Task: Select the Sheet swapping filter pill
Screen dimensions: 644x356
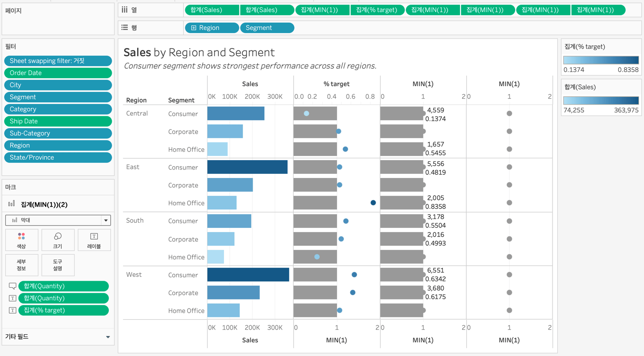Action: pos(58,61)
